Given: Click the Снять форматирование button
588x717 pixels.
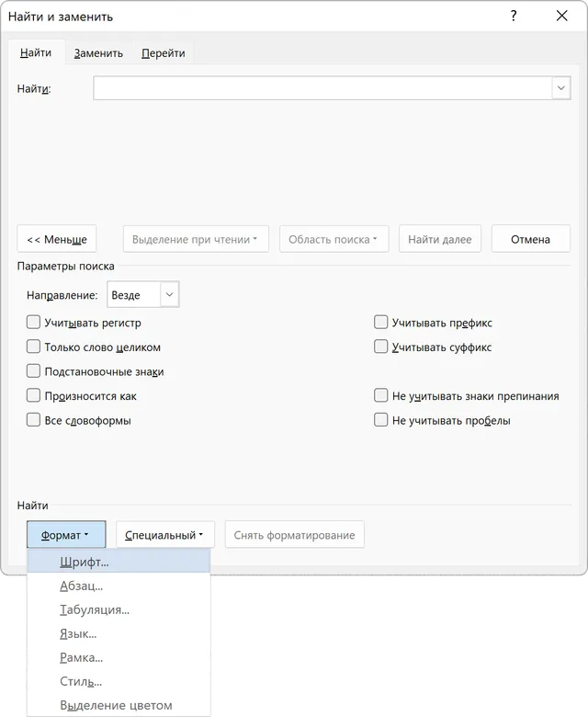Looking at the screenshot, I should (x=294, y=535).
